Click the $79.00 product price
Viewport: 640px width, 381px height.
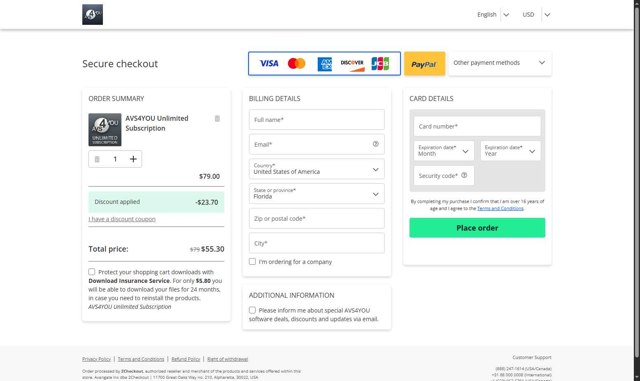point(209,176)
